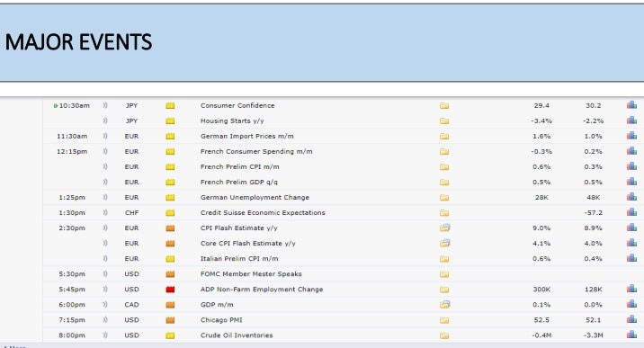Click the orange impact icon for CAD GDP m/m

pos(170,305)
